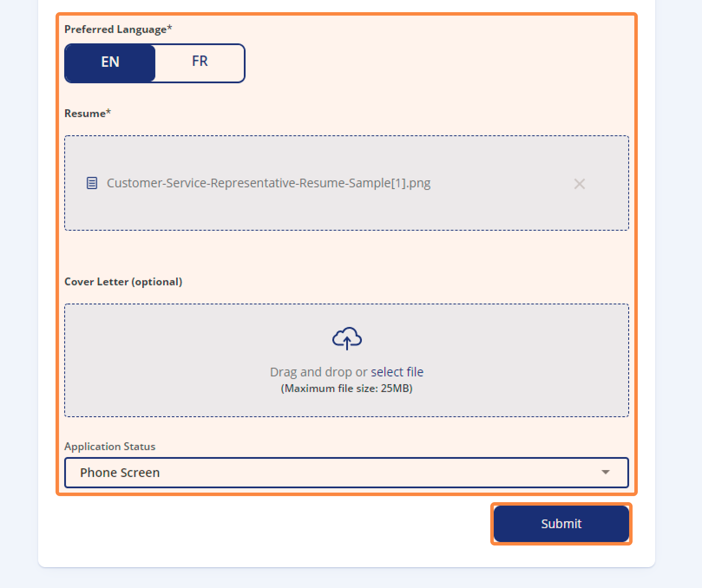This screenshot has width=702, height=588.
Task: Click the Phone Screen status value
Action: 120,472
